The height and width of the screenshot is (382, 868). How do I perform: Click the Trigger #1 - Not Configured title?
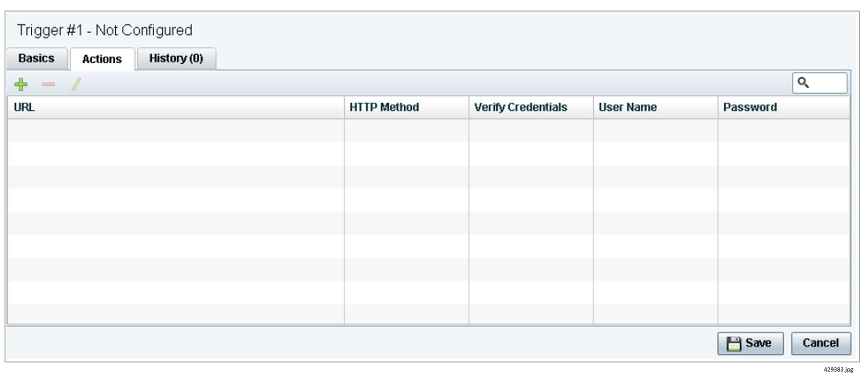(x=105, y=30)
